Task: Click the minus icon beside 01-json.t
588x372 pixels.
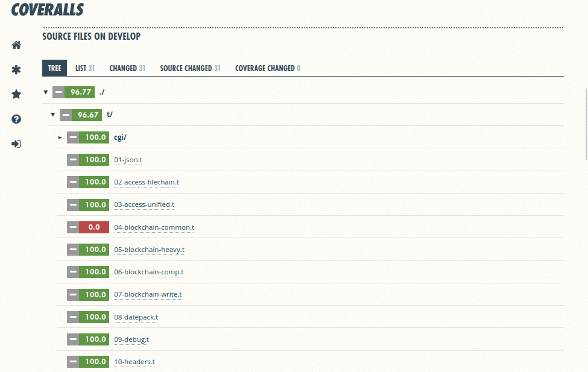Action: (x=73, y=160)
